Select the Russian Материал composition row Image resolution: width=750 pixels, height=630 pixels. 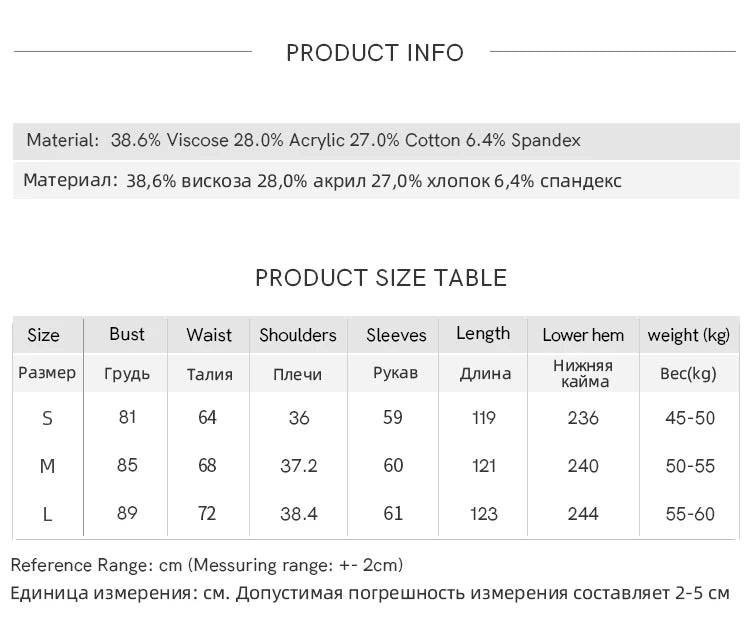[322, 181]
